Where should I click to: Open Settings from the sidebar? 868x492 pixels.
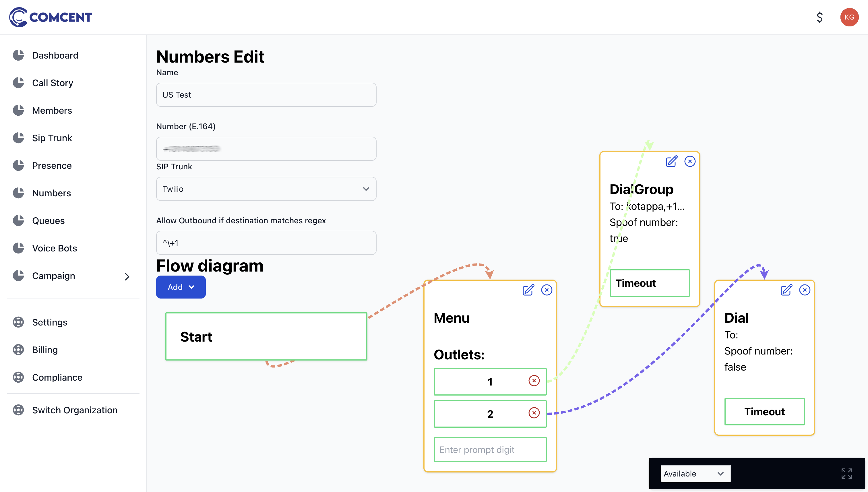pyautogui.click(x=50, y=322)
